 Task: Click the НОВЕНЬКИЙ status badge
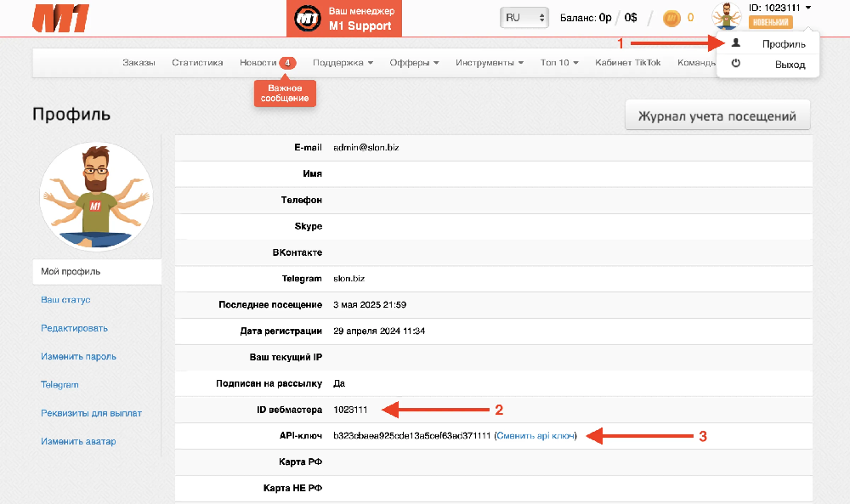[x=770, y=22]
